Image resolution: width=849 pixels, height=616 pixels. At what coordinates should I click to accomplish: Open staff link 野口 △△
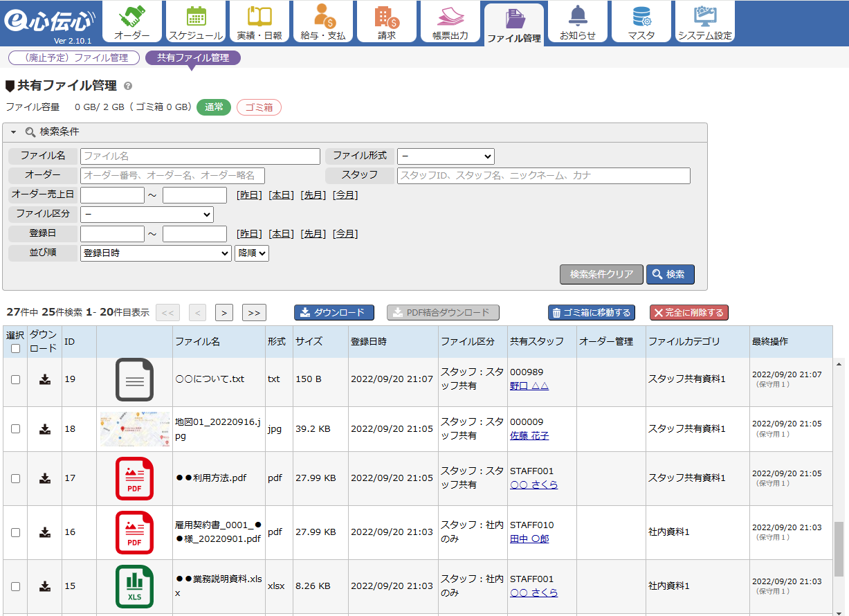click(529, 386)
